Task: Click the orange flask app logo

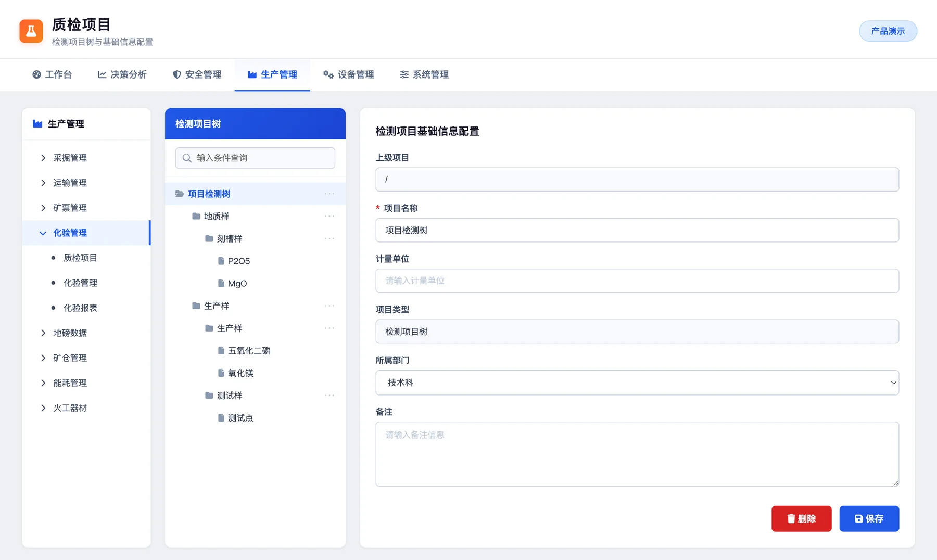Action: (31, 31)
